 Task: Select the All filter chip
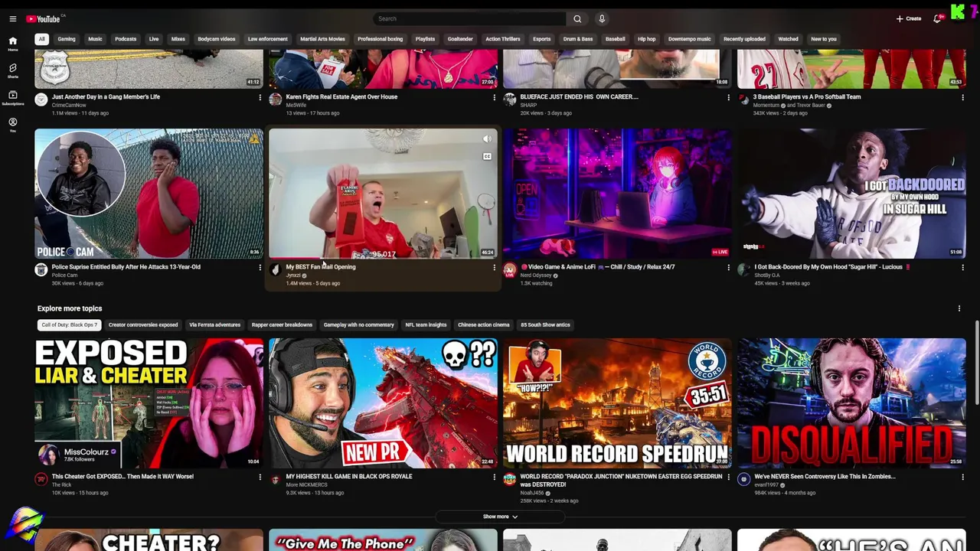(x=41, y=39)
